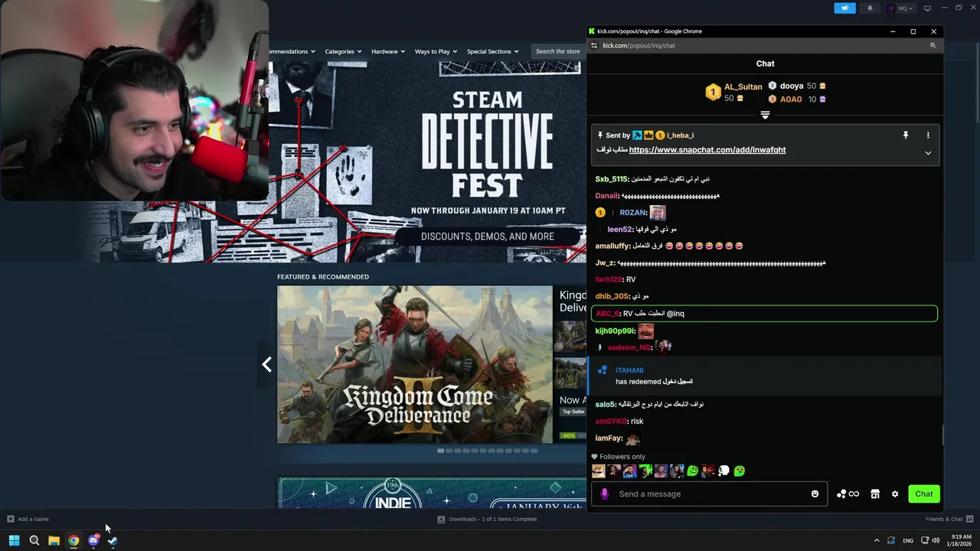Click the green Chat send button

(x=924, y=494)
